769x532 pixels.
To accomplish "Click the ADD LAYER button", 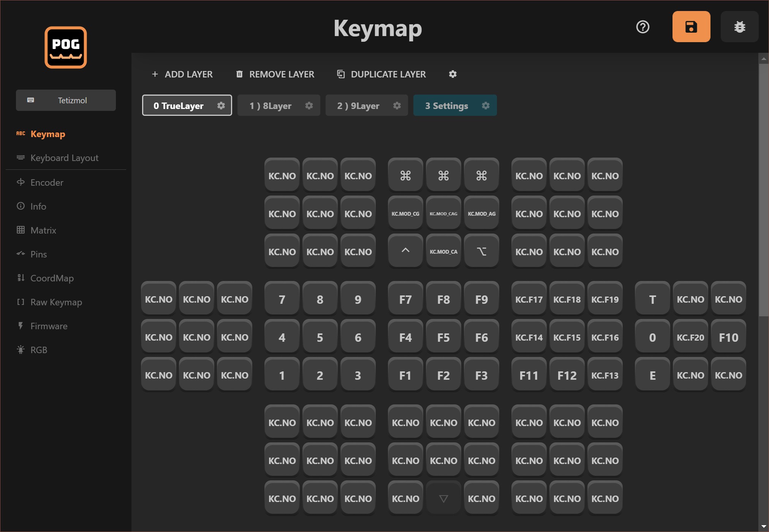I will pos(182,74).
